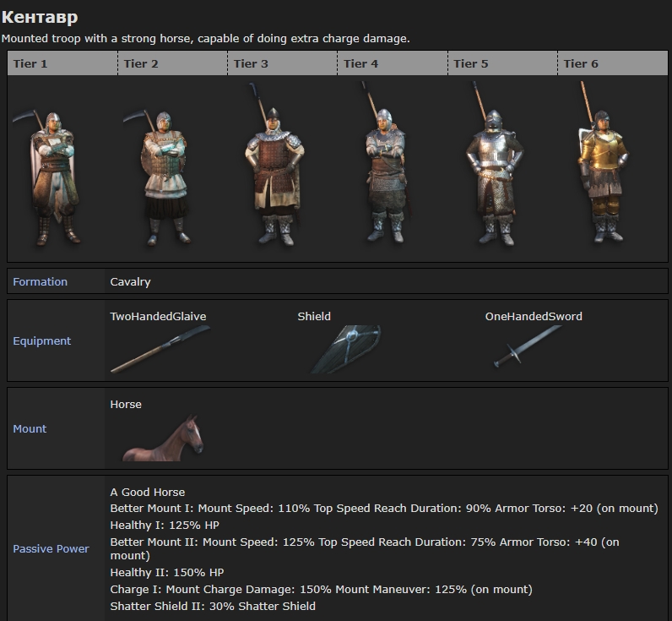Viewport: 672px width, 621px height.
Task: Click the Кентавр troop title heading
Action: pyautogui.click(x=40, y=18)
